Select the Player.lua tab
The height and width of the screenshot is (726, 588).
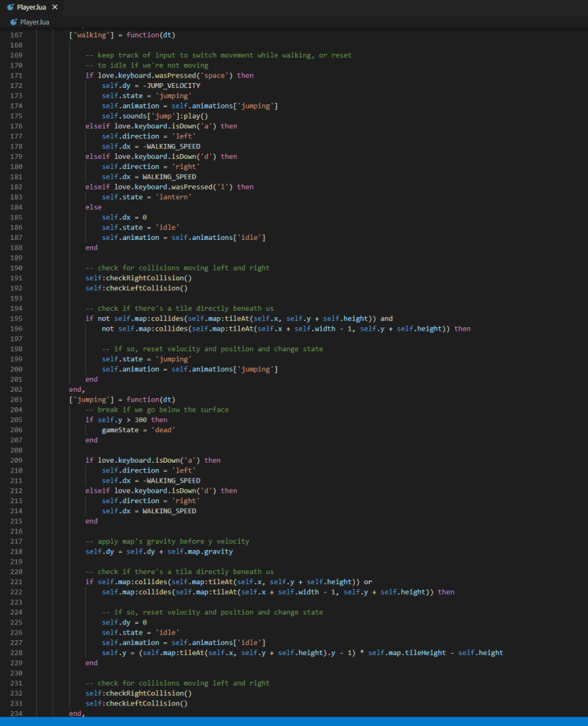pos(31,7)
